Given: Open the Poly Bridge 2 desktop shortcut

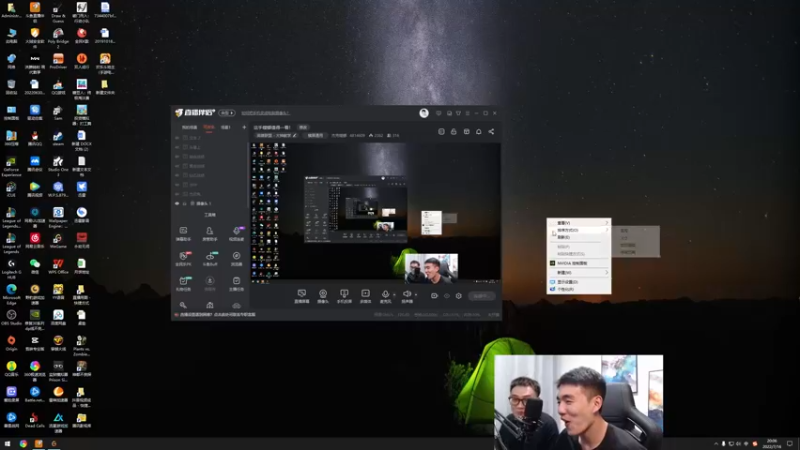Looking at the screenshot, I should point(58,37).
